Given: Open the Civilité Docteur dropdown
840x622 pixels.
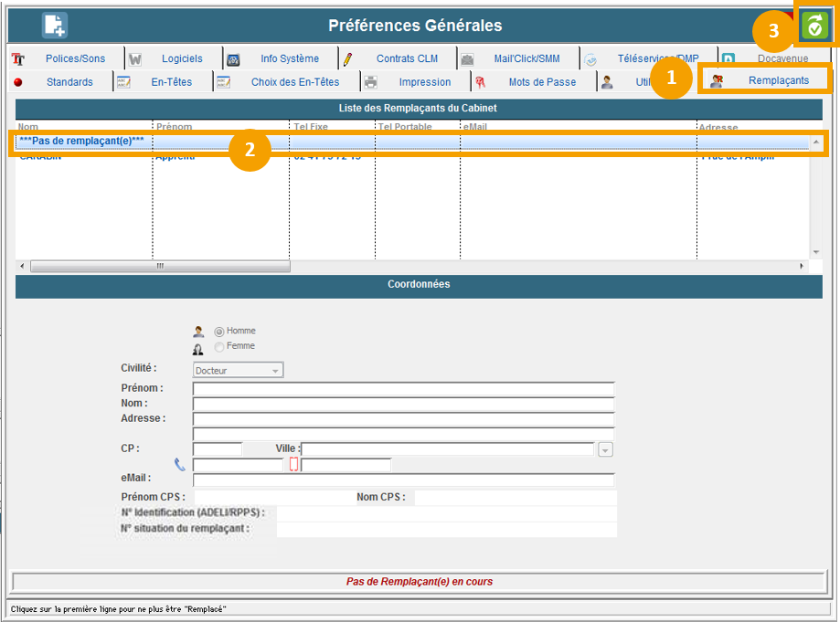Looking at the screenshot, I should point(238,370).
